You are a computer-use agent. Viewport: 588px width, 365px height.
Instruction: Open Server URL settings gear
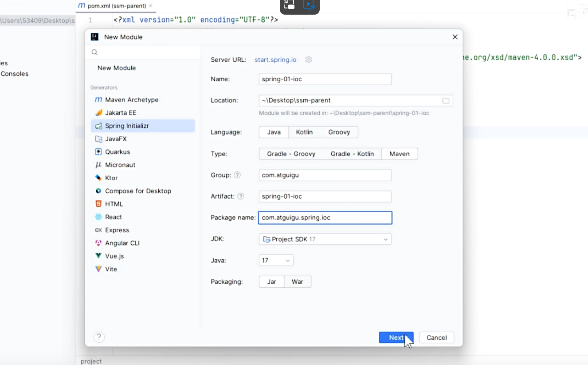[309, 60]
